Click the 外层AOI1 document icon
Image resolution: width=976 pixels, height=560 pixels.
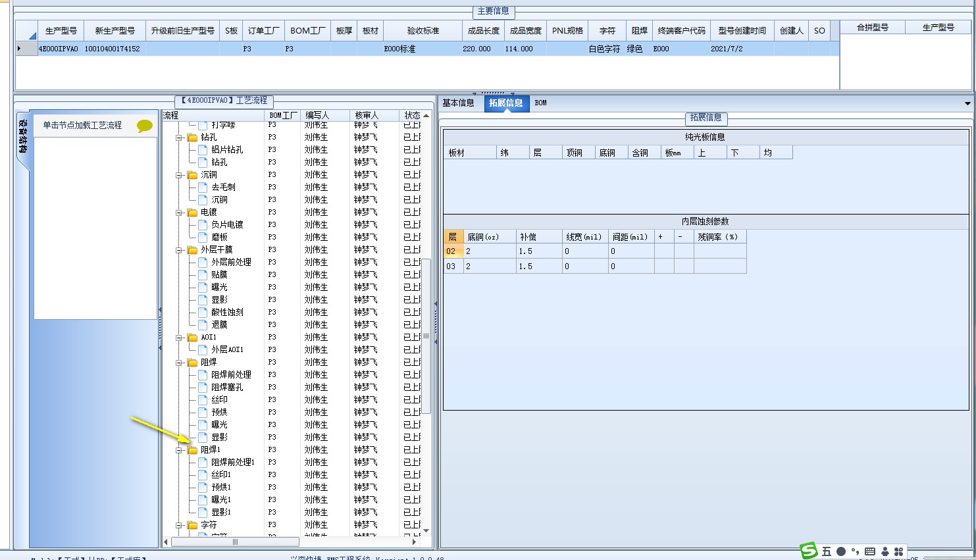(x=203, y=350)
